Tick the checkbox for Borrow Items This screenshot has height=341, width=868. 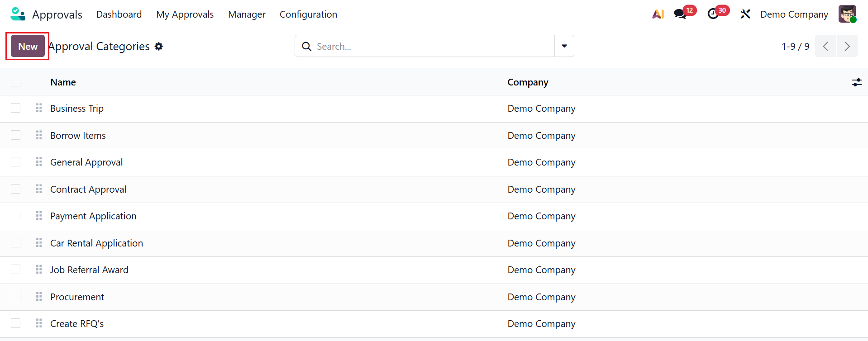pyautogui.click(x=16, y=135)
